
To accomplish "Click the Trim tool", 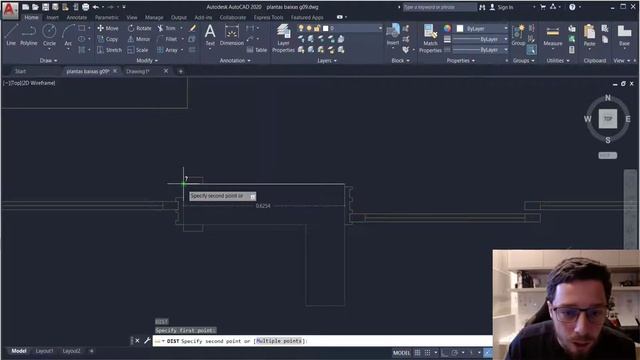I will pyautogui.click(x=167, y=28).
